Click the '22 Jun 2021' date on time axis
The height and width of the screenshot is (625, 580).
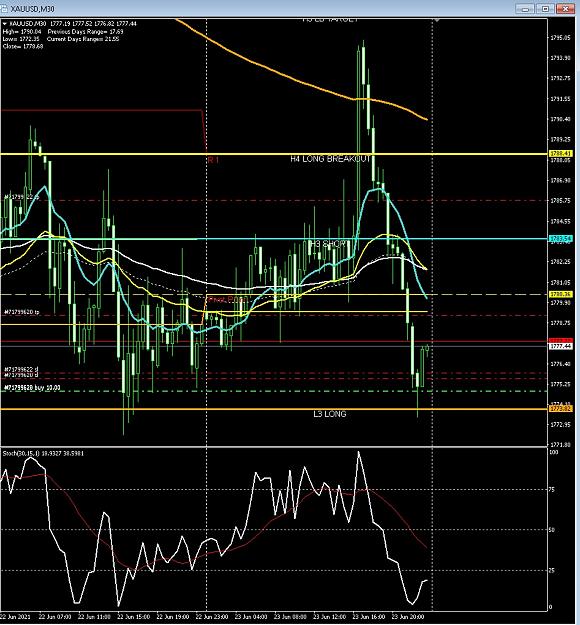[x=15, y=617]
